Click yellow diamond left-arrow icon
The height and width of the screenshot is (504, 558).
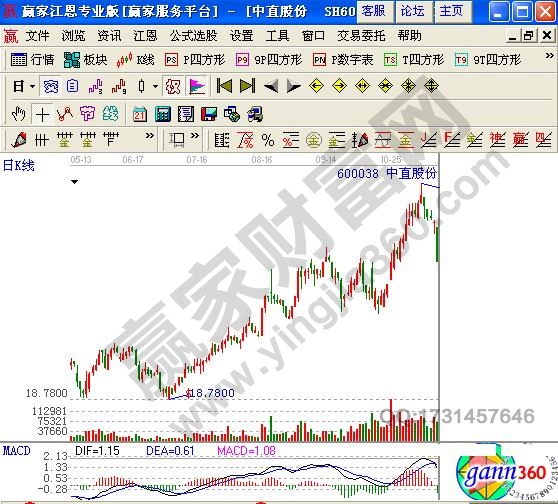316,86
